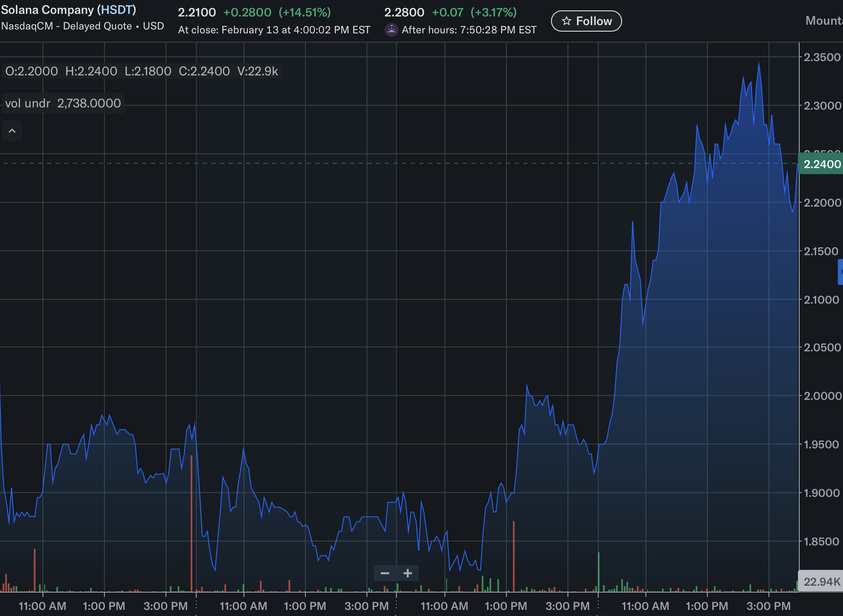Zoom in with the plus icon
The height and width of the screenshot is (616, 843).
[x=408, y=574]
